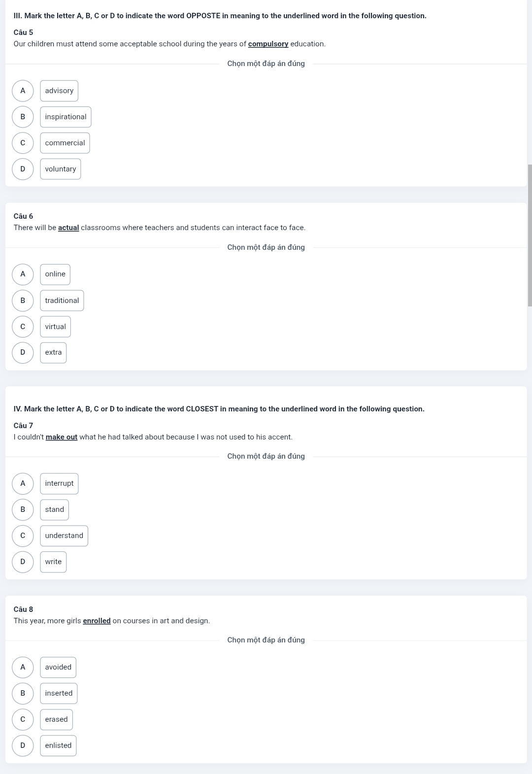Screen dimensions: 532x774
Task: Select radio D beside write
Action: 23,562
